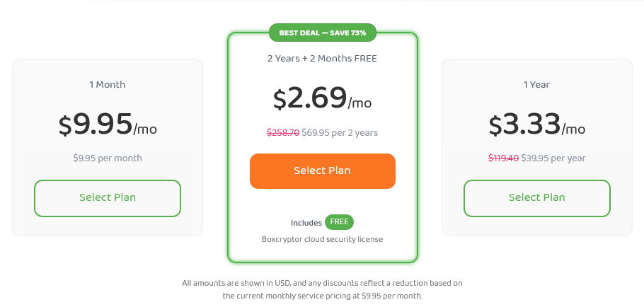Click the 2 Years + 2 Months FREE heading
644x307 pixels.
coord(323,58)
